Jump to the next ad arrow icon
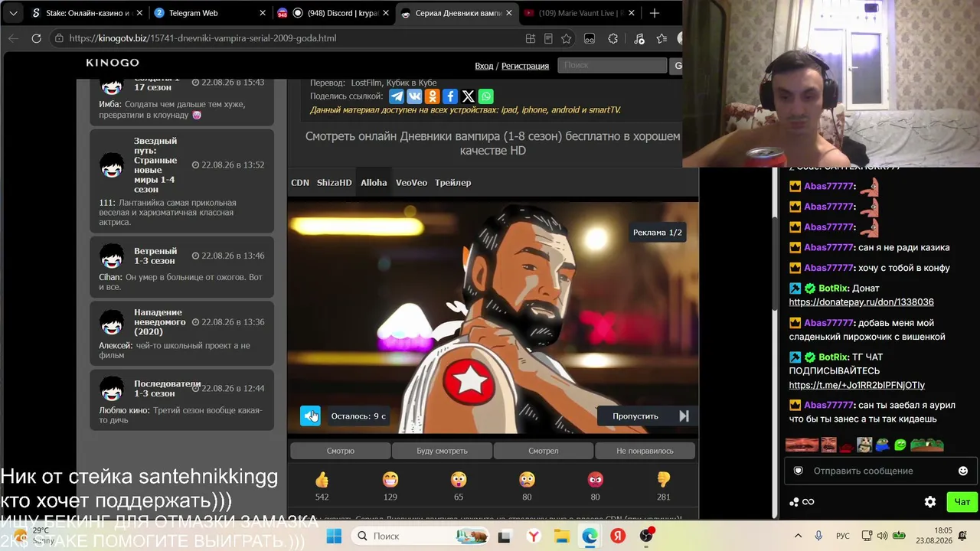980x551 pixels. 684,416
